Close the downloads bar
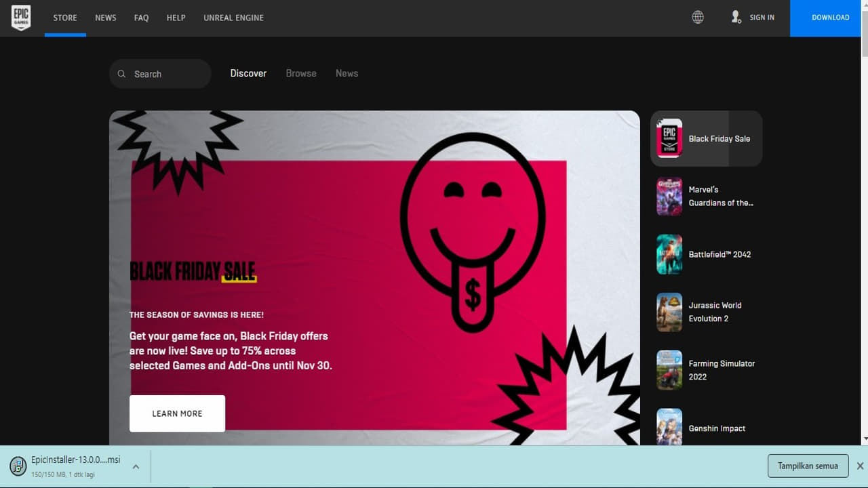The width and height of the screenshot is (868, 488). click(860, 466)
